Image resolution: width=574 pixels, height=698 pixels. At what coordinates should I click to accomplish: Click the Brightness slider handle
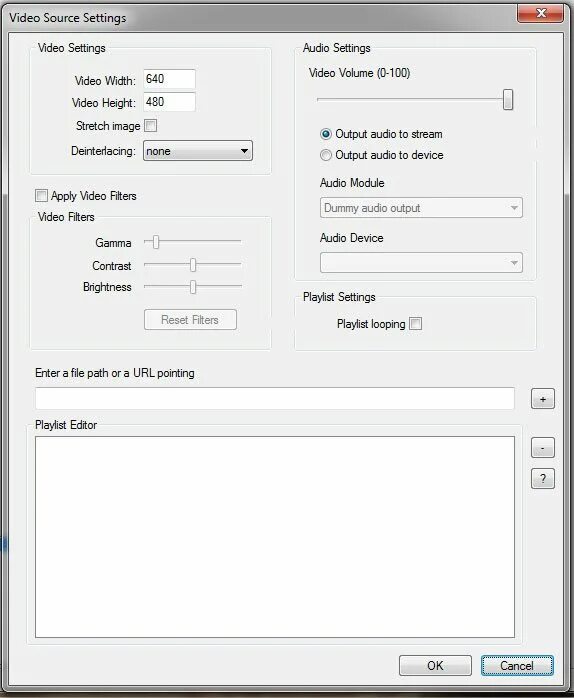point(193,287)
